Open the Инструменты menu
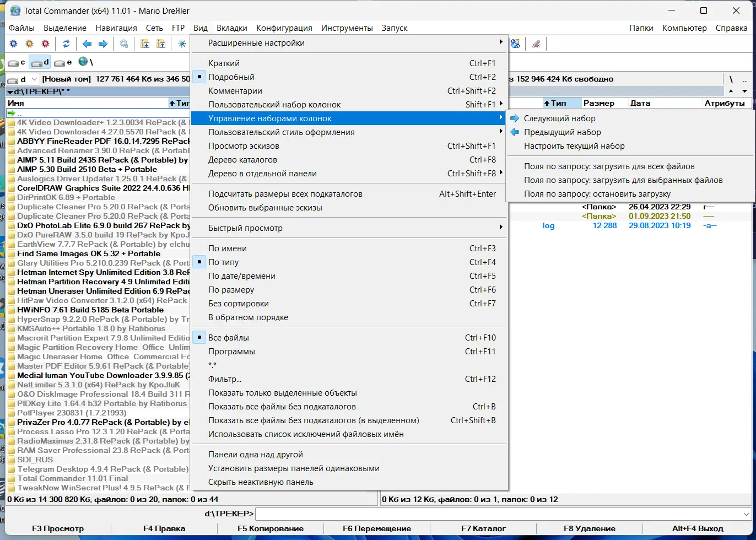The width and height of the screenshot is (756, 540). click(347, 28)
